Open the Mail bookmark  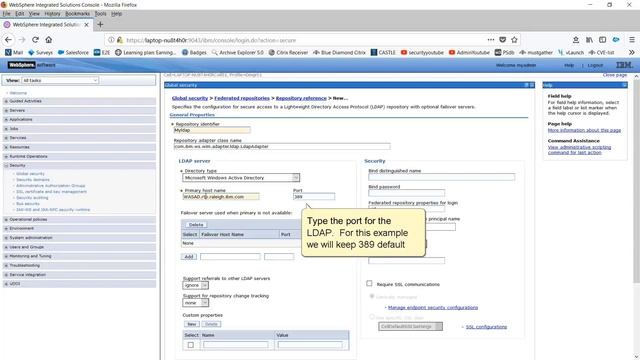(14, 52)
